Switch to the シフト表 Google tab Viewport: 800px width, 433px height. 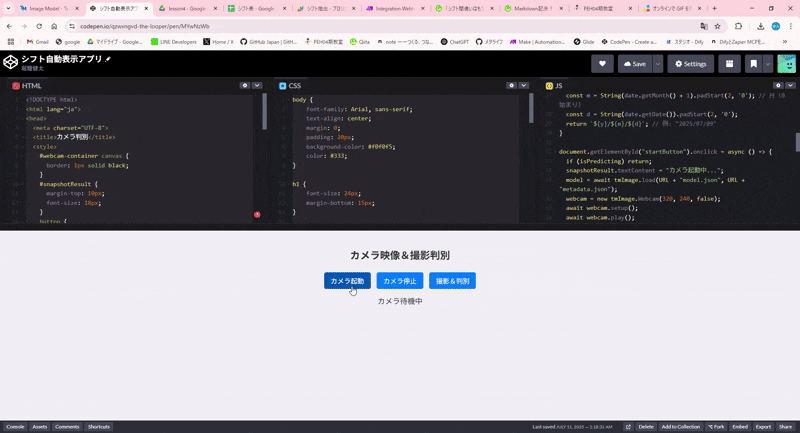coord(257,9)
